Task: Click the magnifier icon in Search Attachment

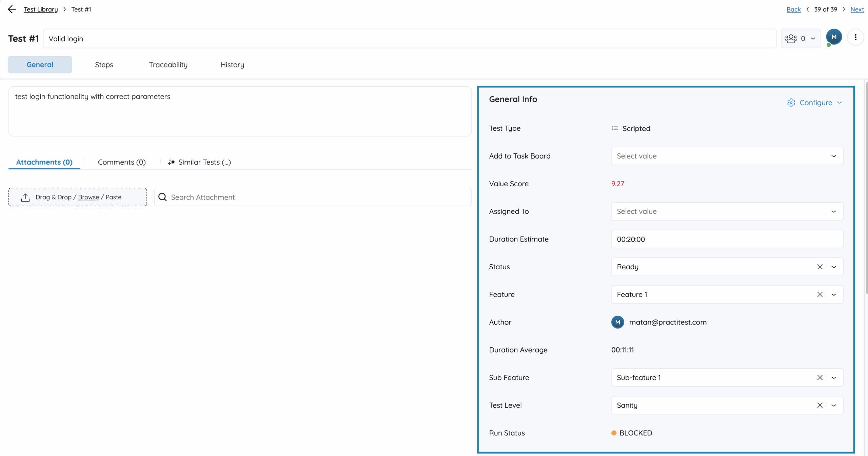Action: coord(162,197)
